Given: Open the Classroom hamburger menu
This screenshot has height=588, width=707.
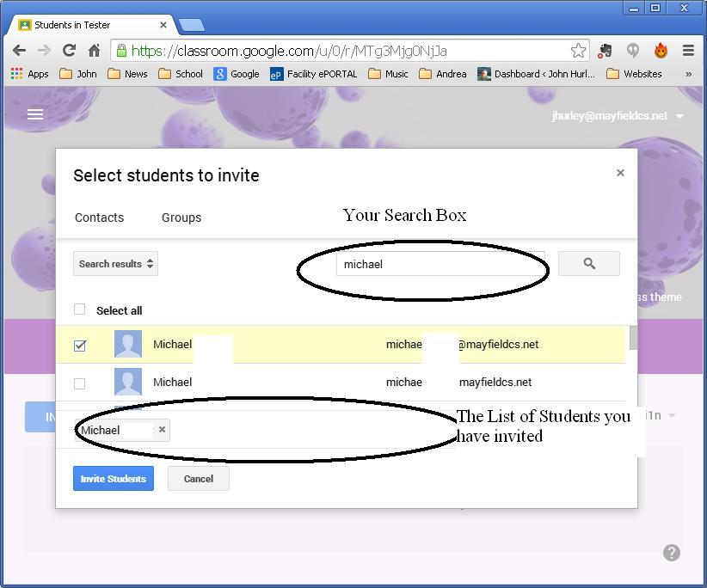Looking at the screenshot, I should [35, 114].
